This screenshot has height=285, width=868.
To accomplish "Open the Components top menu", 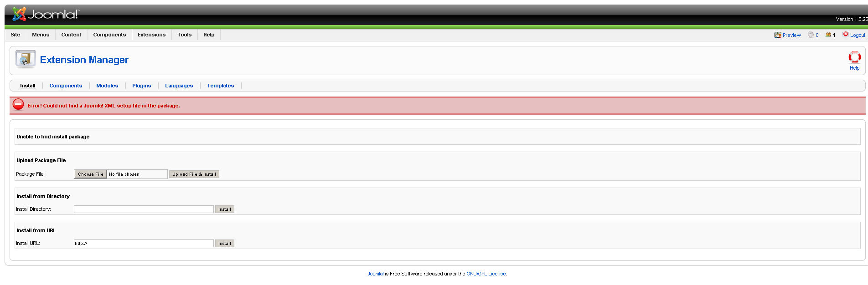I will click(x=109, y=35).
